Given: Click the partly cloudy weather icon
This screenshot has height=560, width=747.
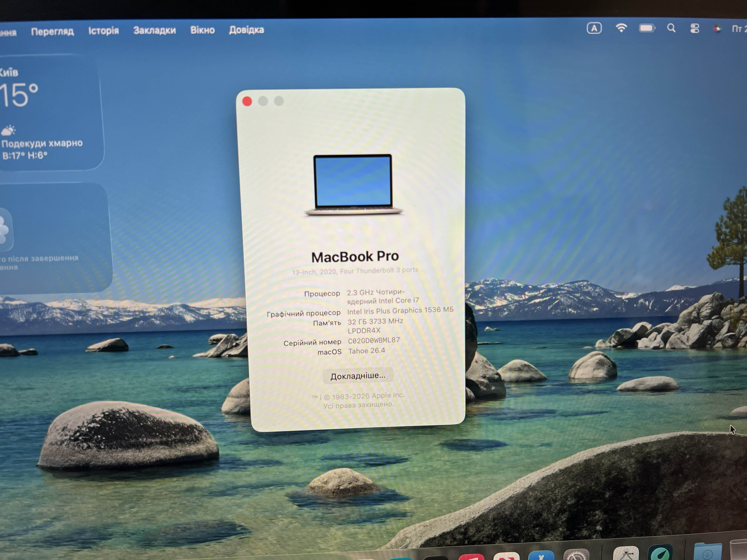Looking at the screenshot, I should [x=8, y=130].
